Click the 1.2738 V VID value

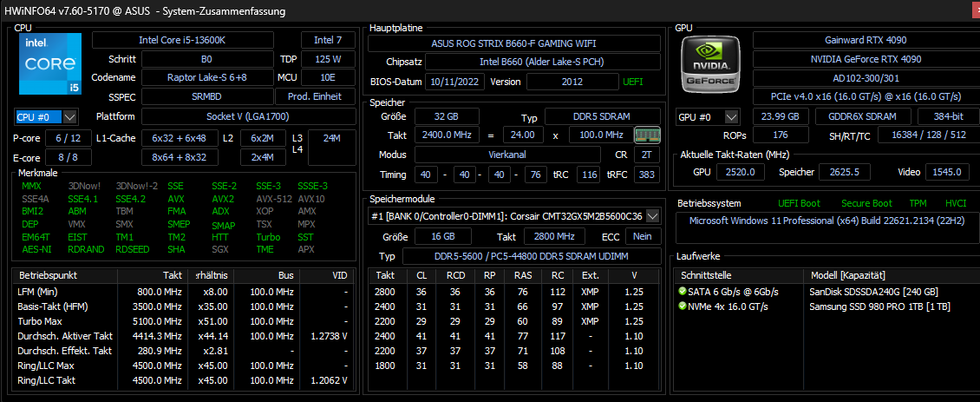click(x=329, y=336)
